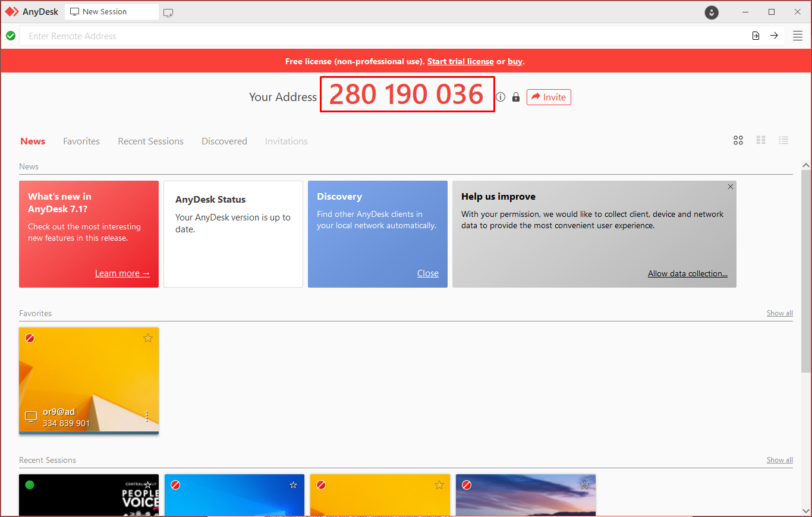
Task: Dismiss the Help us improve card with X
Action: click(731, 187)
